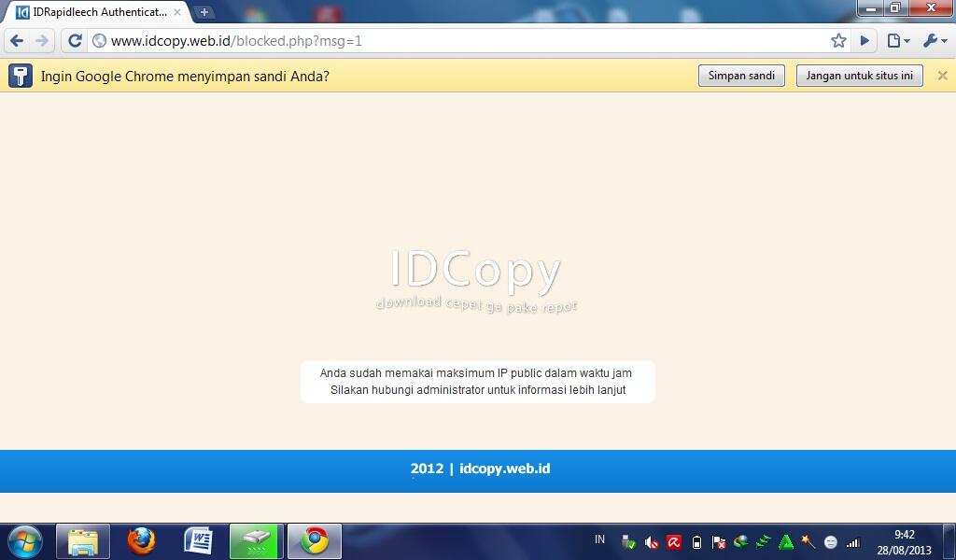Switch to Chrome on the taskbar
Screen dimensions: 956x560
point(315,541)
